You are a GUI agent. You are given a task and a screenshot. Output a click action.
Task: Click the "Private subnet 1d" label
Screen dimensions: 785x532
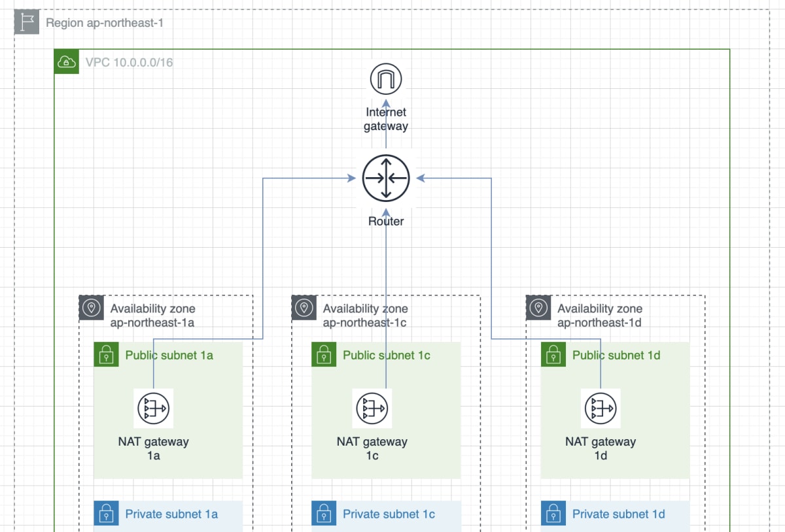tap(619, 514)
